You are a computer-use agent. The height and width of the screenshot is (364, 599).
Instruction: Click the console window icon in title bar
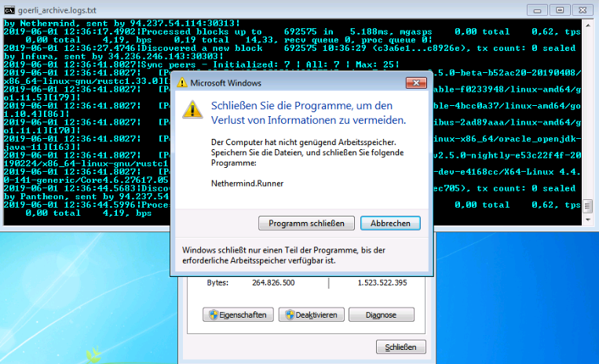pyautogui.click(x=9, y=10)
